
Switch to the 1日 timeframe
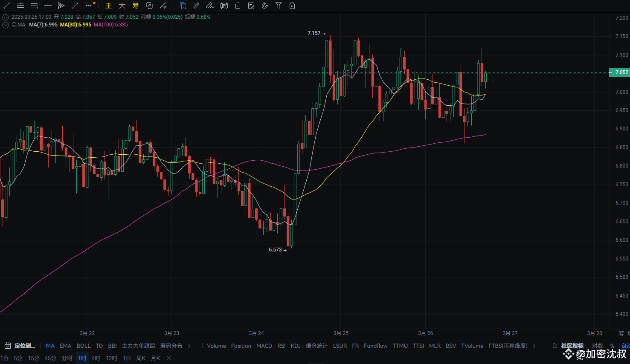pyautogui.click(x=127, y=358)
